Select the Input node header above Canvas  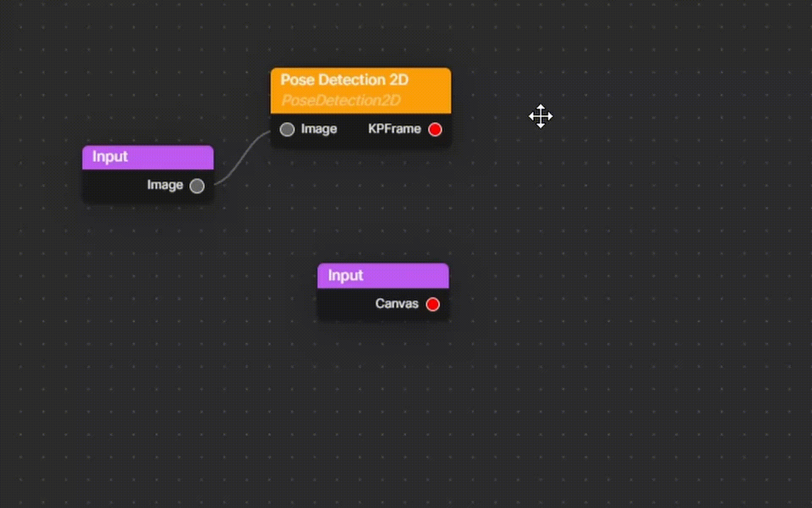pyautogui.click(x=383, y=276)
